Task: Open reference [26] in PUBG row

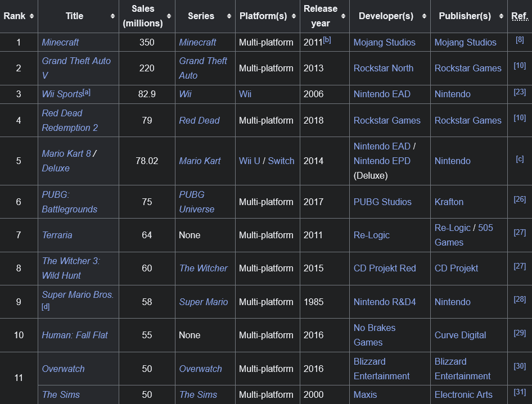Action: 520,199
